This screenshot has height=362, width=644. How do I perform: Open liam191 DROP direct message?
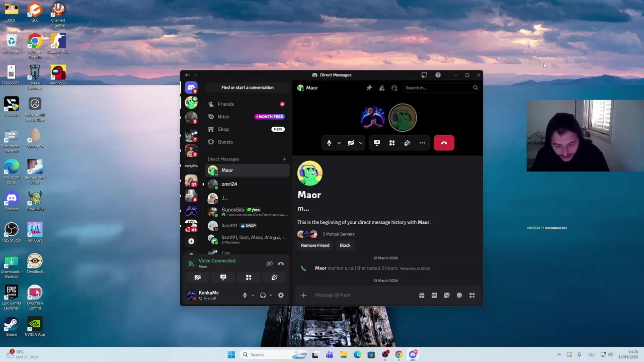pos(247,226)
